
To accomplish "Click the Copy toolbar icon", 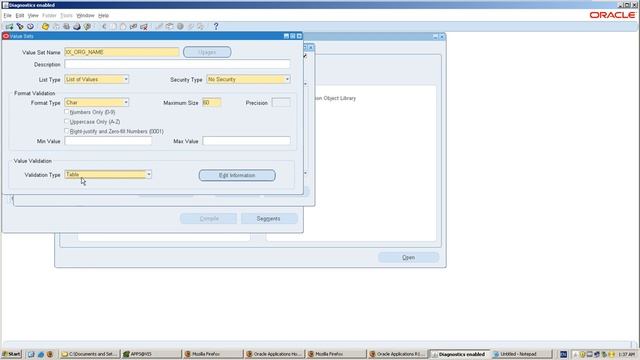I will [x=113, y=27].
